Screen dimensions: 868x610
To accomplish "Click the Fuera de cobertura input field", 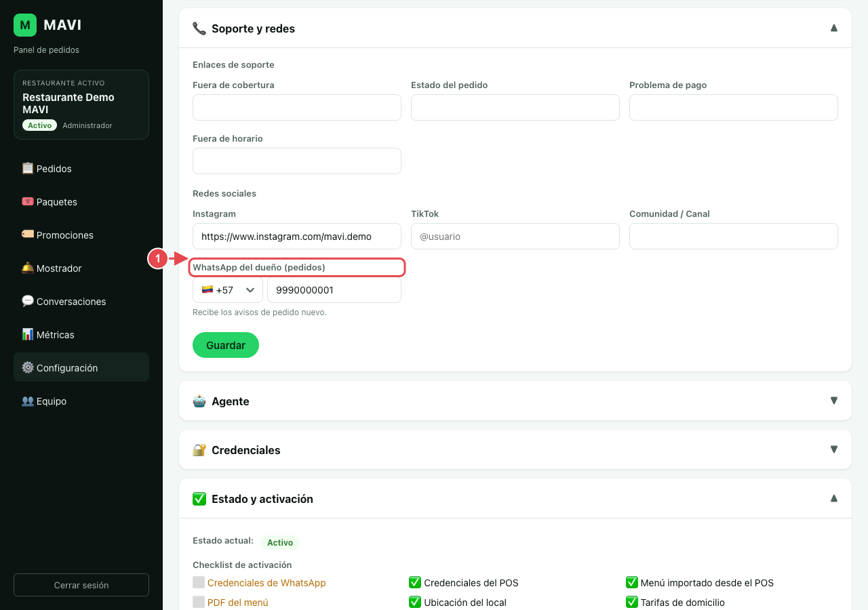I will point(297,107).
